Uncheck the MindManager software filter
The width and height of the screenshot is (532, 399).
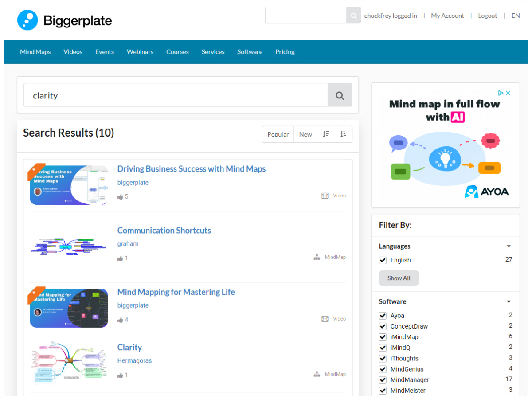coord(383,380)
